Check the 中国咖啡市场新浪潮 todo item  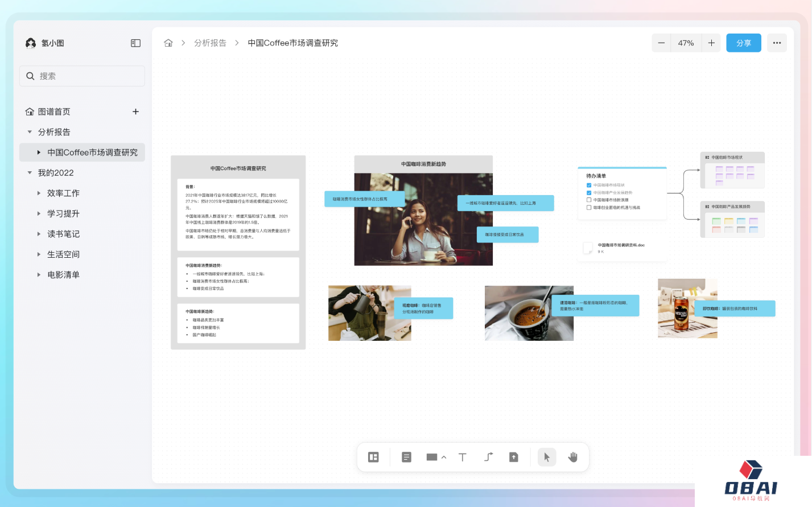click(x=589, y=200)
